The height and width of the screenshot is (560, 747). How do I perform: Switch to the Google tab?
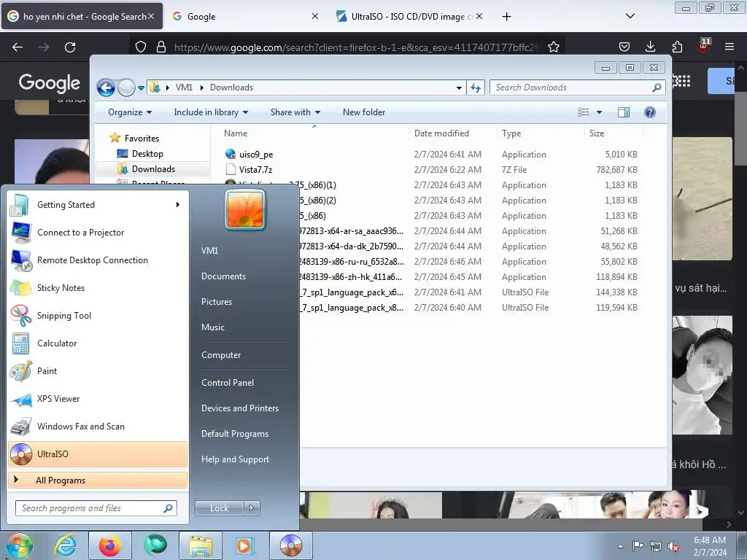[245, 16]
